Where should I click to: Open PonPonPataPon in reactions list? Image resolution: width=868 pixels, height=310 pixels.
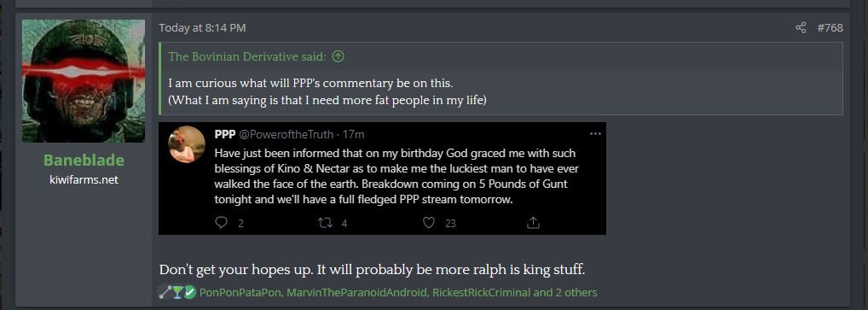[240, 292]
